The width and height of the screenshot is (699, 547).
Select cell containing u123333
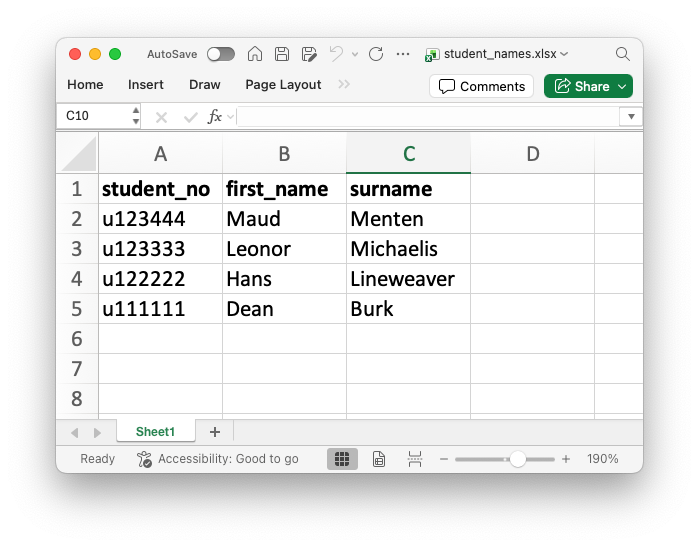[160, 249]
